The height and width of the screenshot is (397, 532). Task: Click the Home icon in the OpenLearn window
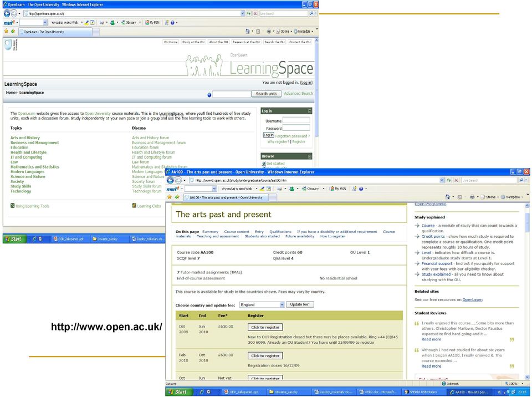248,31
